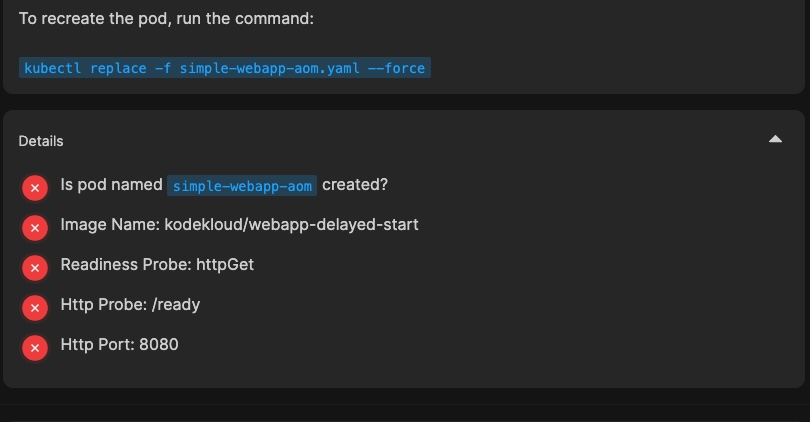The height and width of the screenshot is (422, 810).
Task: Click the Details section header label
Action: click(x=41, y=141)
